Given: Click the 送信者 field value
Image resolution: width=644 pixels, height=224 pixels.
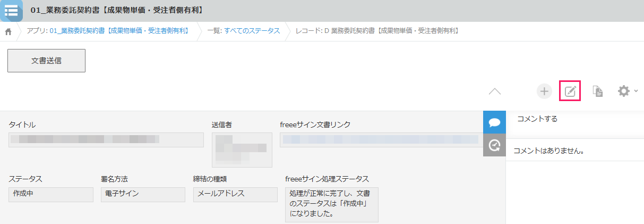Looking at the screenshot, I should tap(242, 150).
